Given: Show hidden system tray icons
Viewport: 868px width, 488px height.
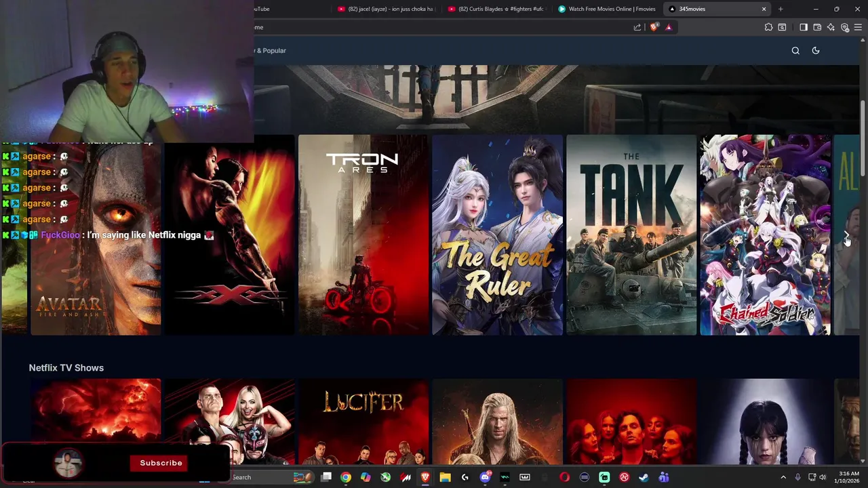Looking at the screenshot, I should tap(783, 477).
